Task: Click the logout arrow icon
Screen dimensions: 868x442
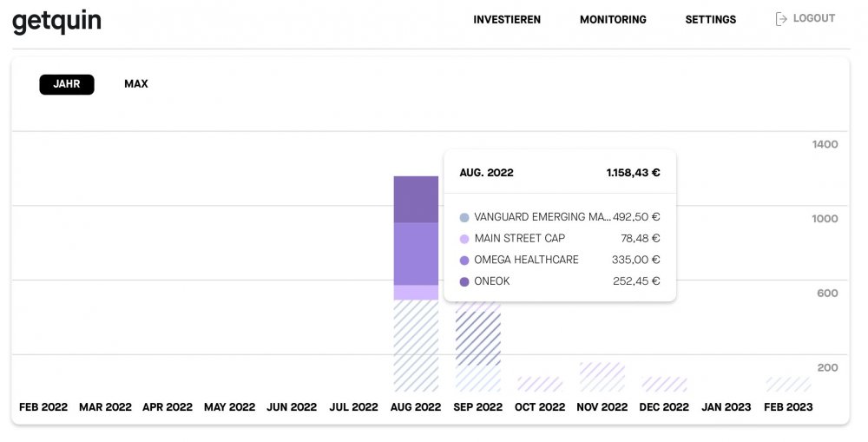Action: click(x=781, y=18)
